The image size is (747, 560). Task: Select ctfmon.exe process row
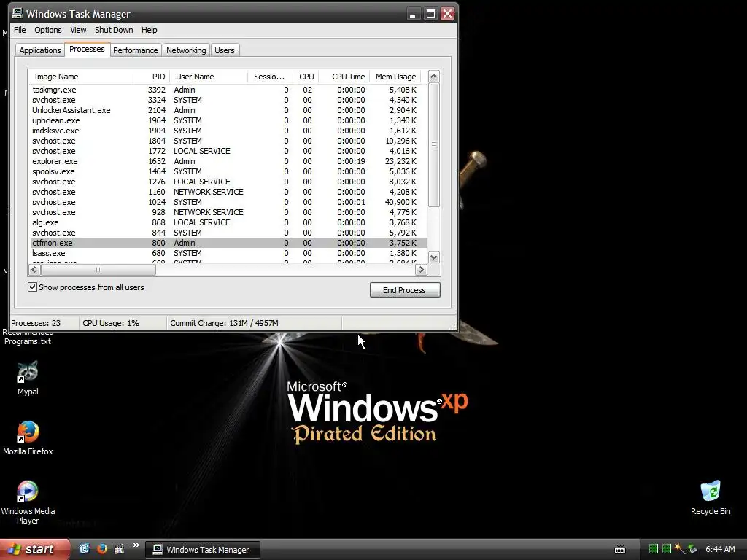coord(228,243)
